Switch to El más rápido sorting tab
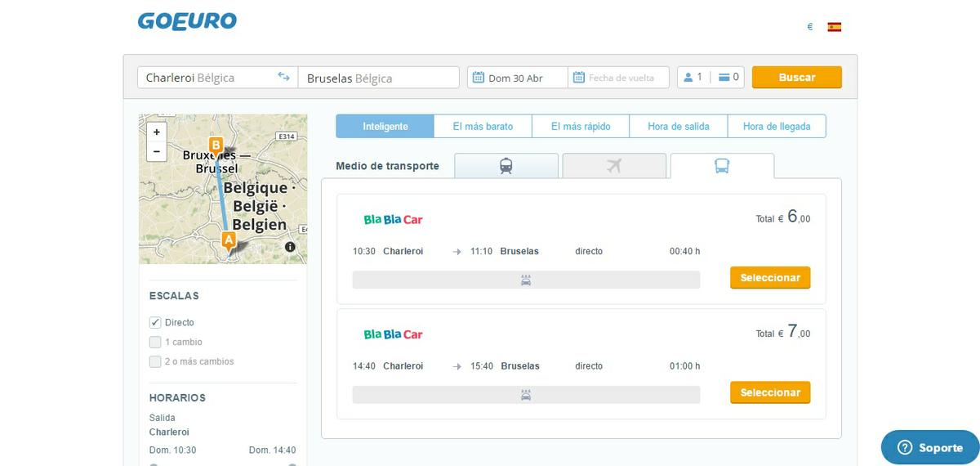 (x=581, y=127)
